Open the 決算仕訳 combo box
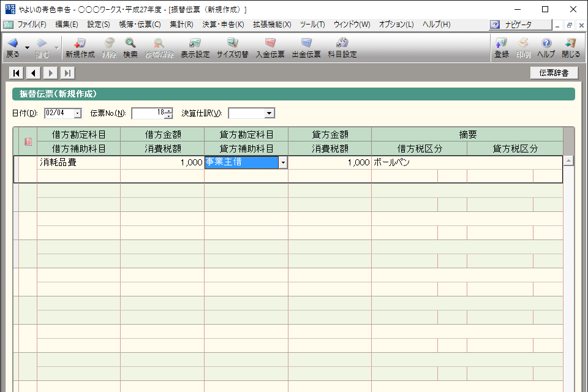Image resolution: width=588 pixels, height=392 pixels. coord(251,113)
